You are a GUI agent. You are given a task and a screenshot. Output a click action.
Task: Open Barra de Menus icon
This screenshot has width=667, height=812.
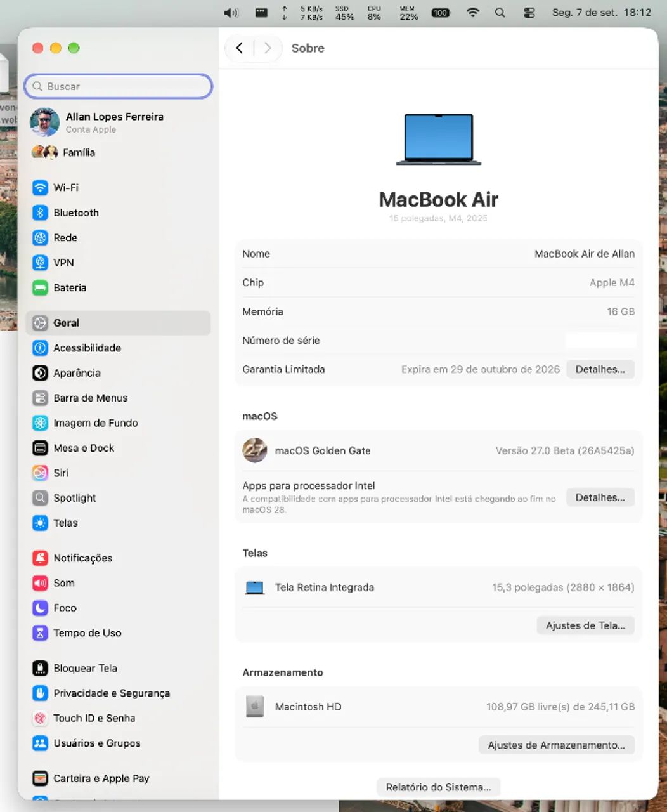[40, 398]
